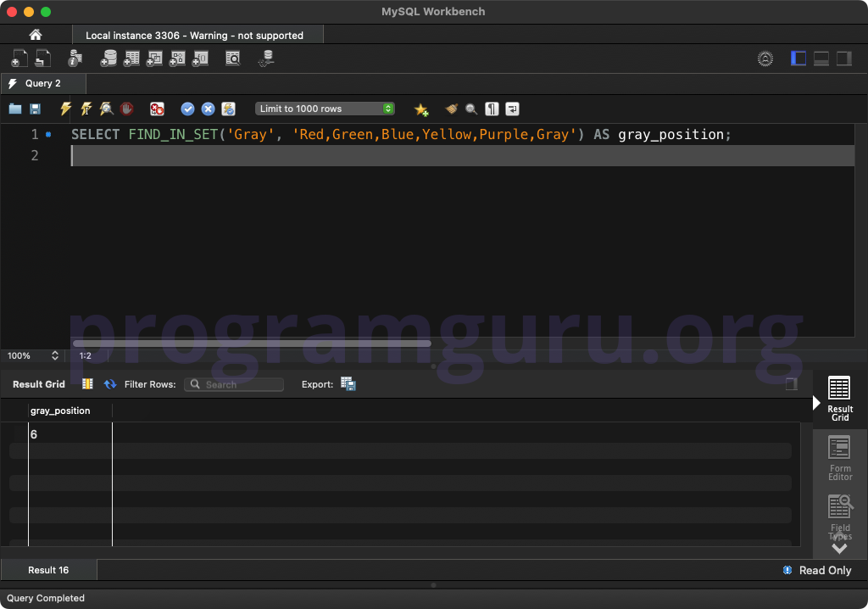Switch to the Form Editor view
Image resolution: width=868 pixels, height=609 pixels.
(x=839, y=458)
